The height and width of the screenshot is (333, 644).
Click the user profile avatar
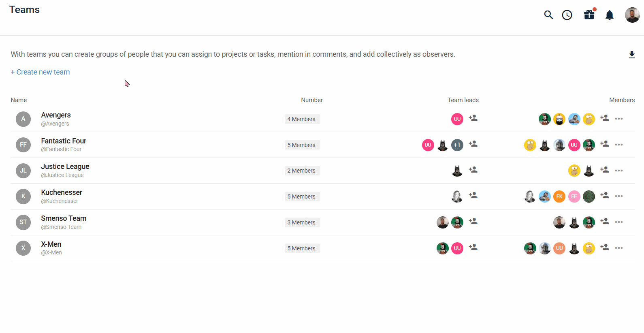pyautogui.click(x=632, y=15)
